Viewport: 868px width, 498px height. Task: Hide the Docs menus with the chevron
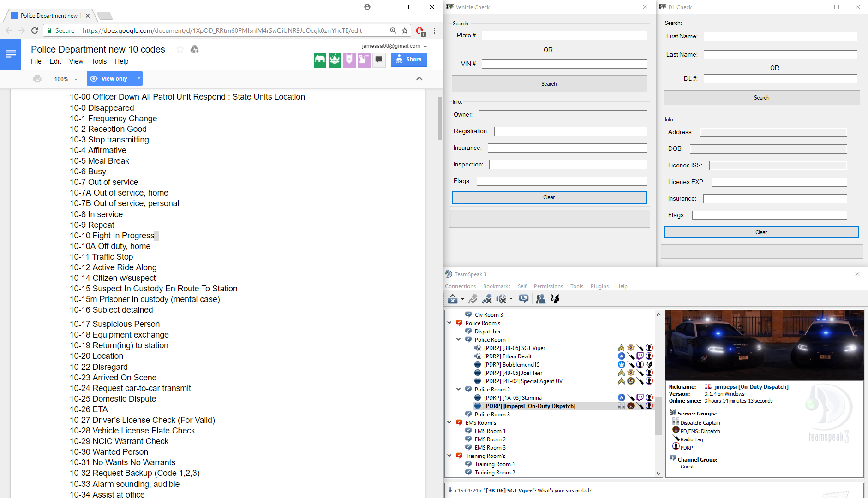coord(419,78)
